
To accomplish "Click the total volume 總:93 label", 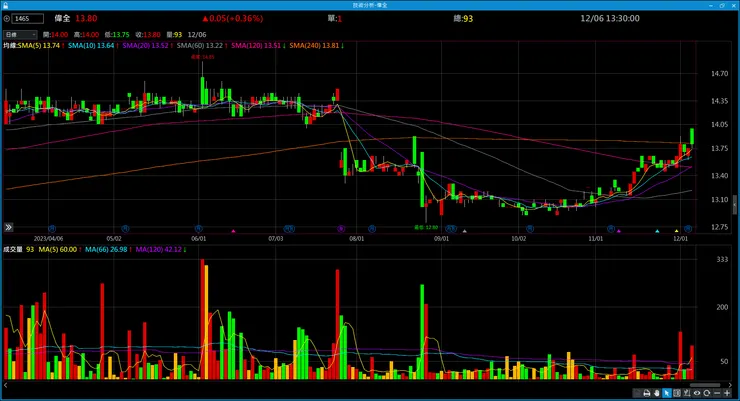I will [x=463, y=19].
